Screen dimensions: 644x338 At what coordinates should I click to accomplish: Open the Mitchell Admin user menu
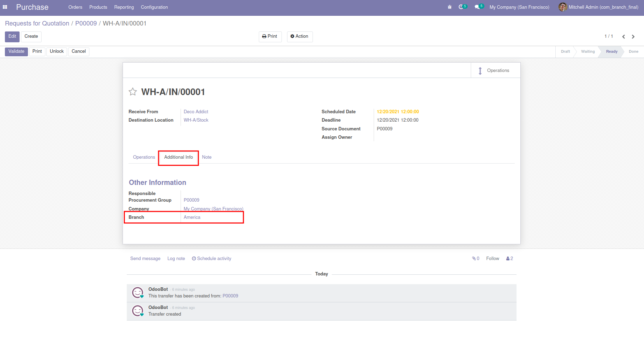(x=599, y=7)
